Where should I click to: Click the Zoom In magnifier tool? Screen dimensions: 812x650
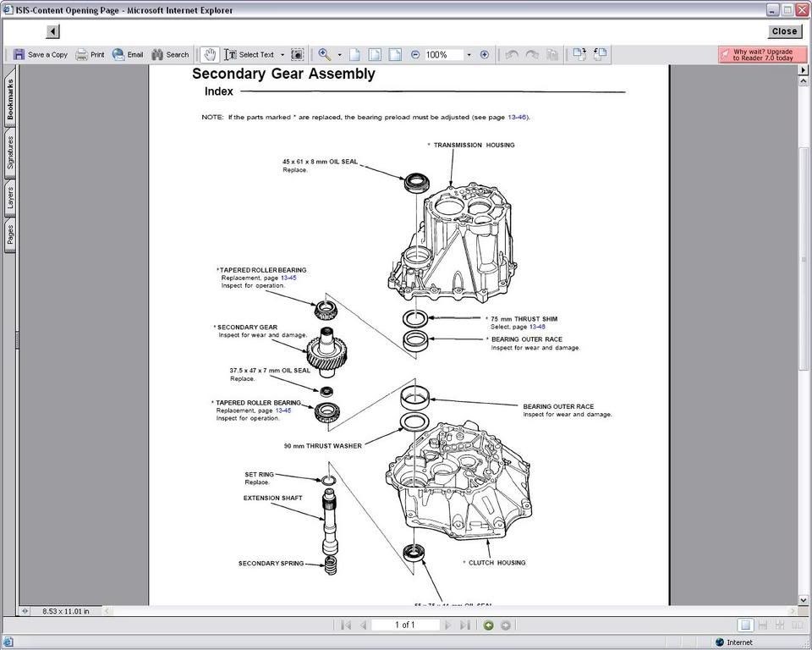tap(325, 54)
